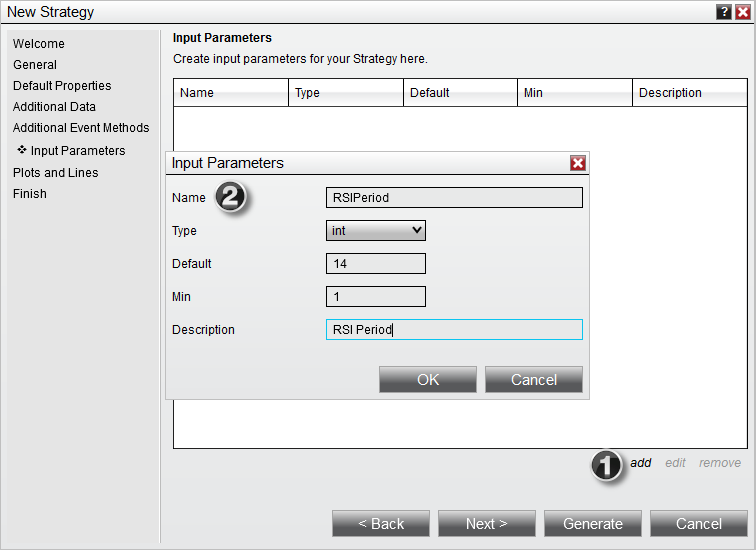Click the Generate button
The image size is (756, 550).
[593, 523]
